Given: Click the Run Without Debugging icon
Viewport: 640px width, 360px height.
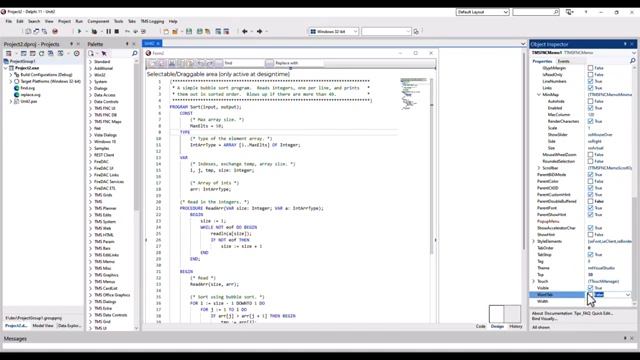Looking at the screenshot, I should click(94, 31).
